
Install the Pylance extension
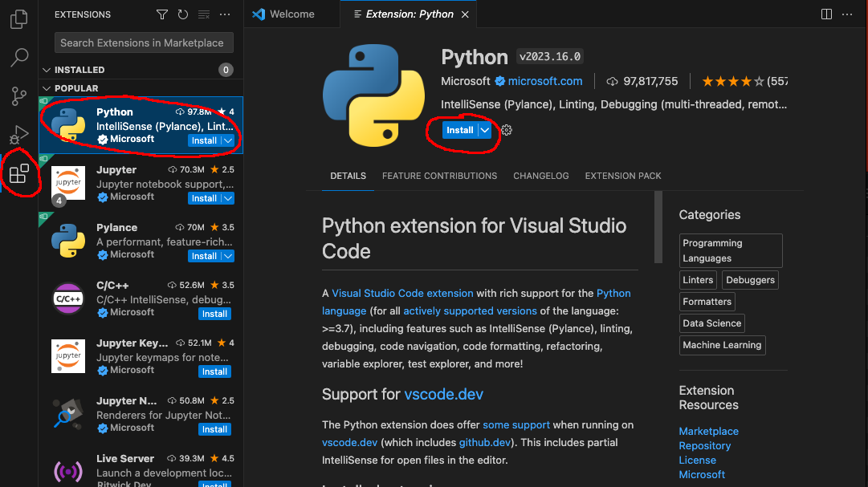click(204, 256)
